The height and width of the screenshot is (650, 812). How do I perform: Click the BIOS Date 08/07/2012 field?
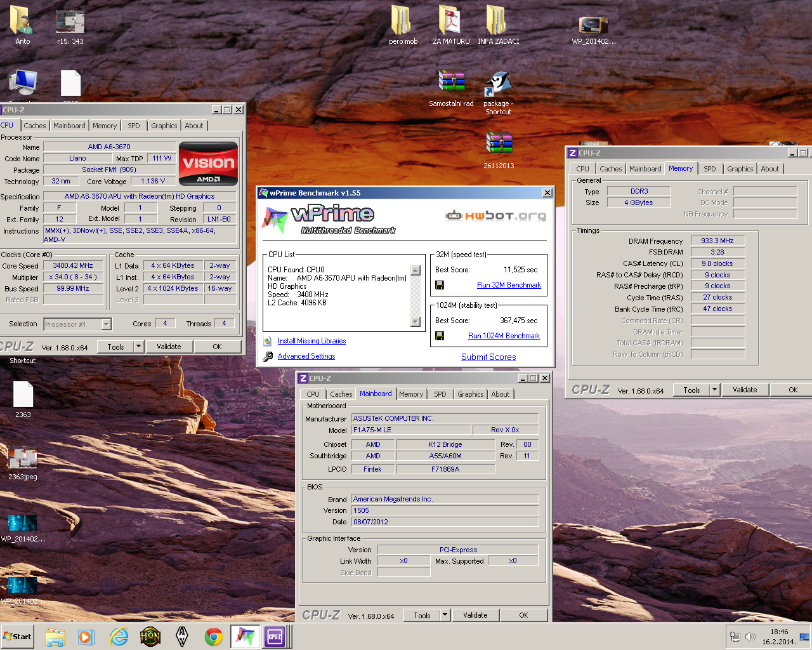[445, 522]
